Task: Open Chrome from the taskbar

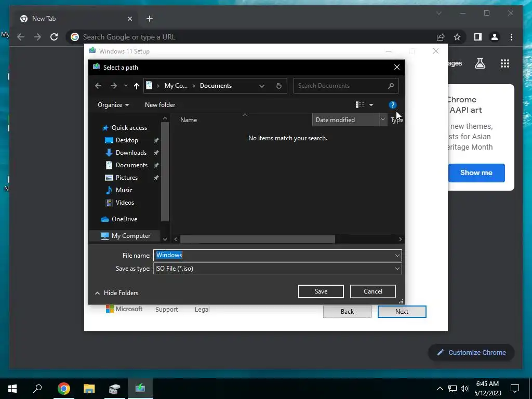Action: (x=64, y=388)
